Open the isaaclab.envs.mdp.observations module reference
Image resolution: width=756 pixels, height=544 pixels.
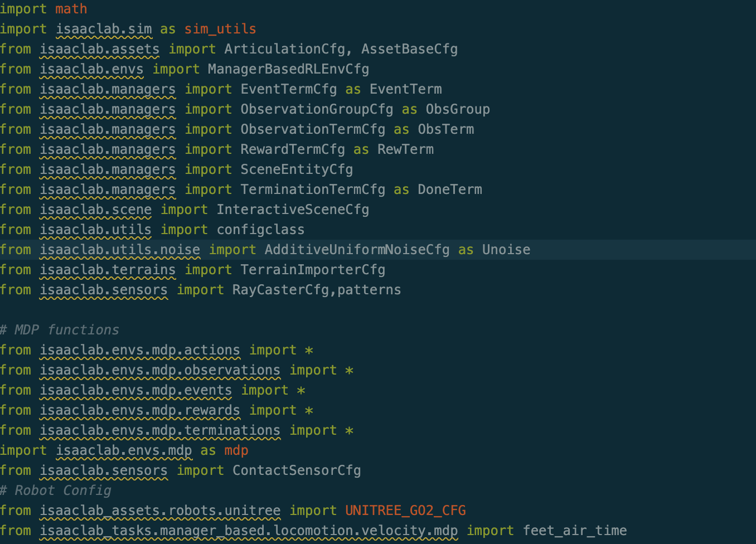(160, 370)
